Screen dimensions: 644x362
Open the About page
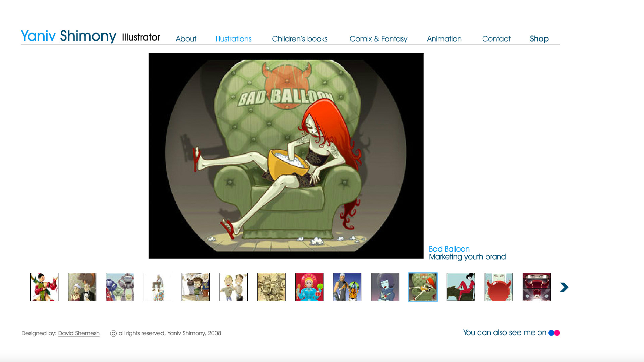186,39
